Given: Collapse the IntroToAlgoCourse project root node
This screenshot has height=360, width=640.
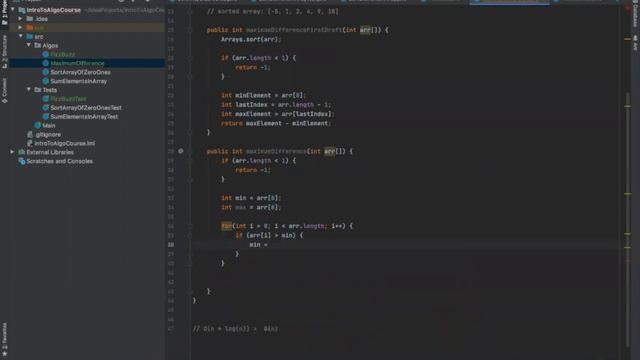Looking at the screenshot, I should coord(13,9).
